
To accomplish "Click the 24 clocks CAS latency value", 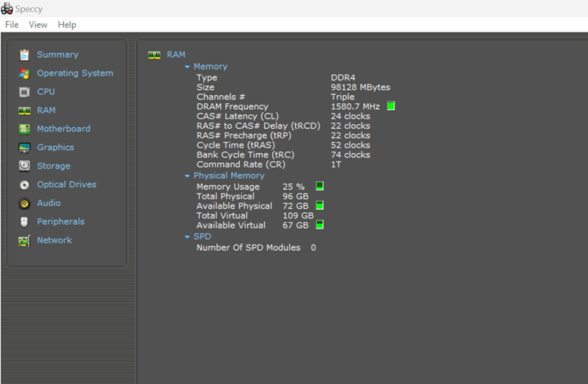I will pyautogui.click(x=350, y=116).
